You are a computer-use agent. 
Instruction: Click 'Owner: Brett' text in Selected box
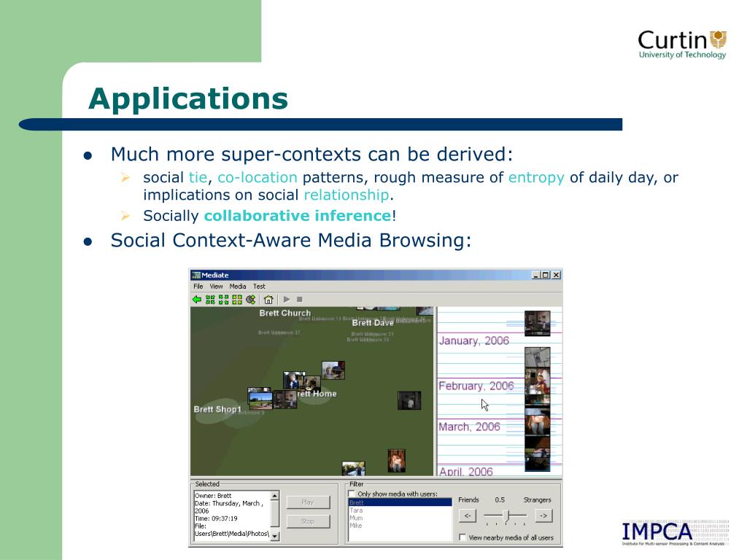click(213, 495)
